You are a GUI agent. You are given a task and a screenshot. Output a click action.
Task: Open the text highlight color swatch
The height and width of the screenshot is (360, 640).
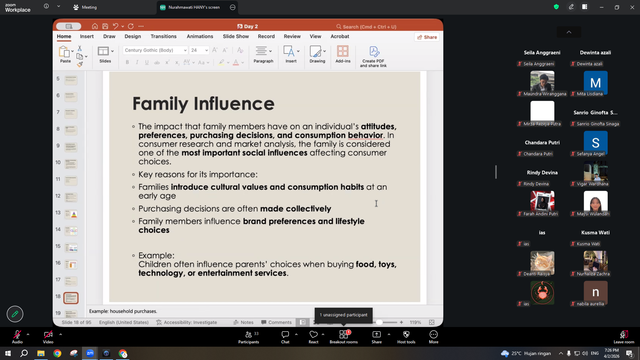coord(221,62)
